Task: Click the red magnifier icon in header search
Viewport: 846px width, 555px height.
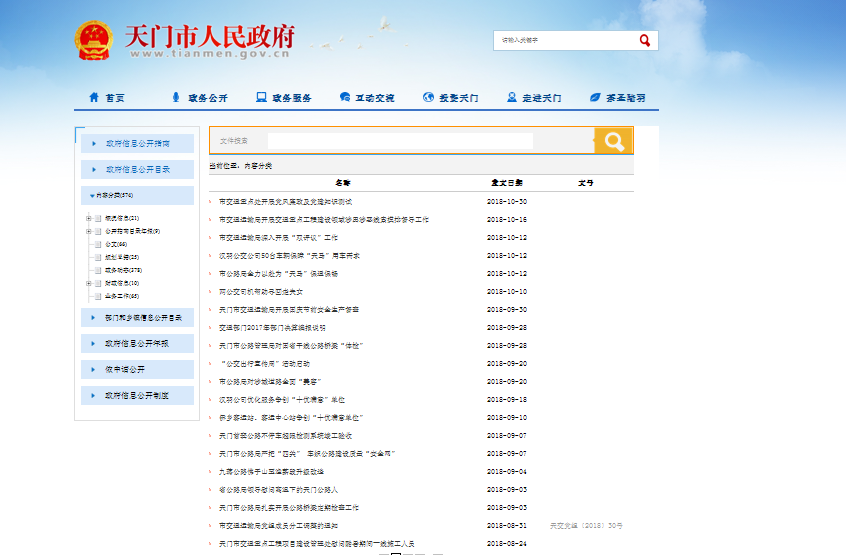Action: pos(645,41)
